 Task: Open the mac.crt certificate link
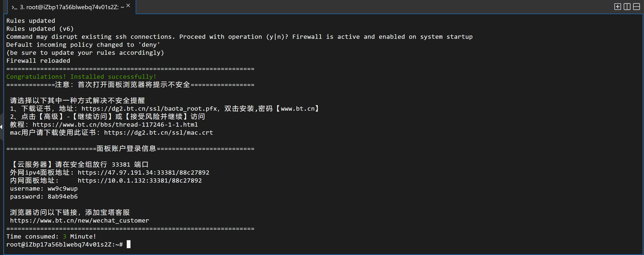[158, 133]
